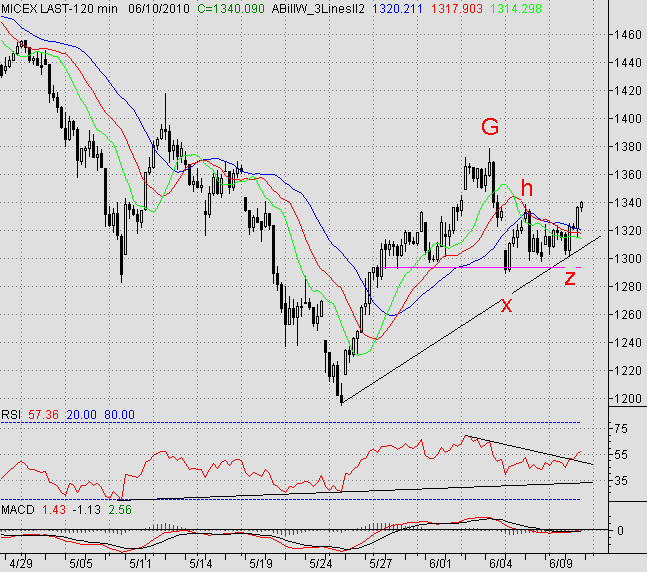
Task: Click the 5/05 date axis label
Action: [x=80, y=563]
